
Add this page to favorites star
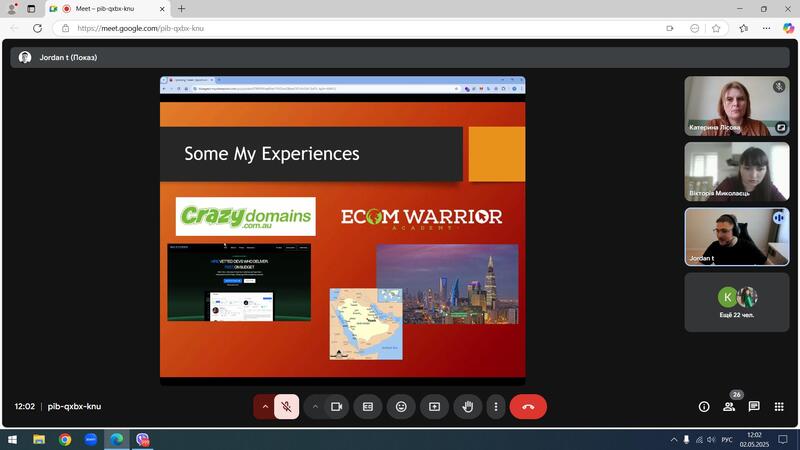(716, 29)
